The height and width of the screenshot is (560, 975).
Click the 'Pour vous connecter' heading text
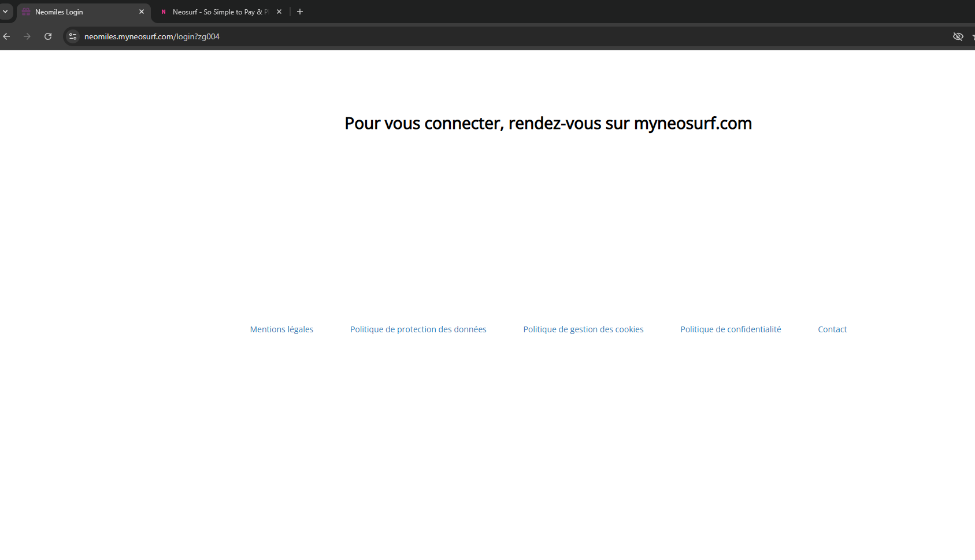[548, 123]
